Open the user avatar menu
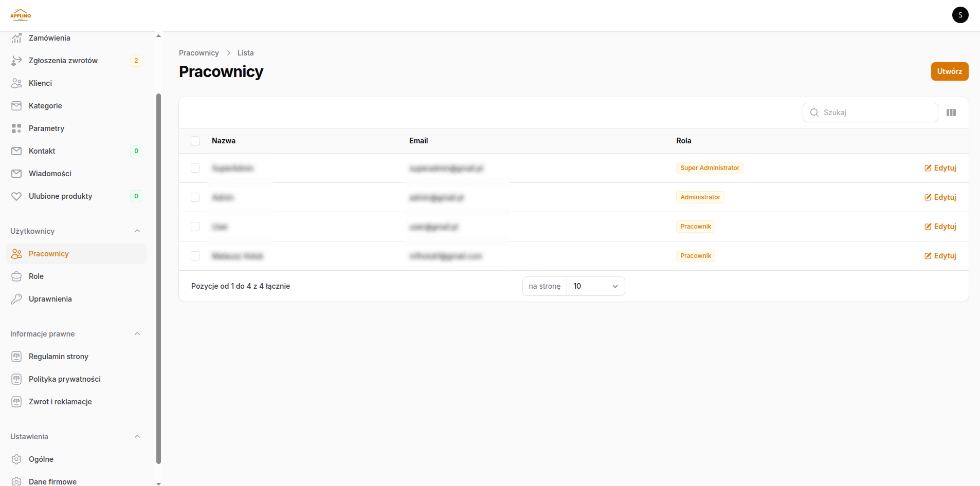Viewport: 980px width, 486px height. pos(960,15)
